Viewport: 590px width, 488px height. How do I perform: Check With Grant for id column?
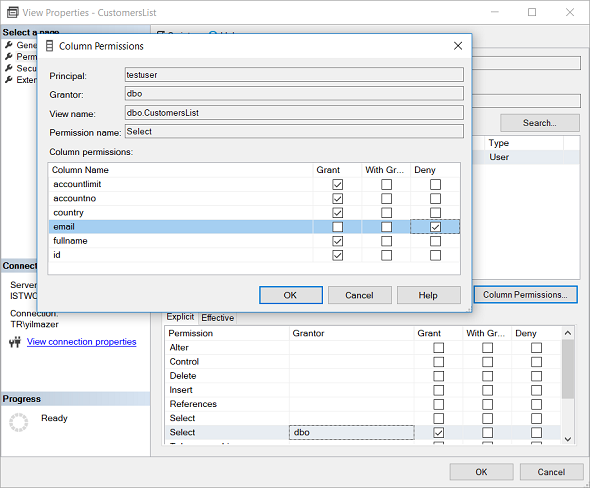click(x=386, y=255)
